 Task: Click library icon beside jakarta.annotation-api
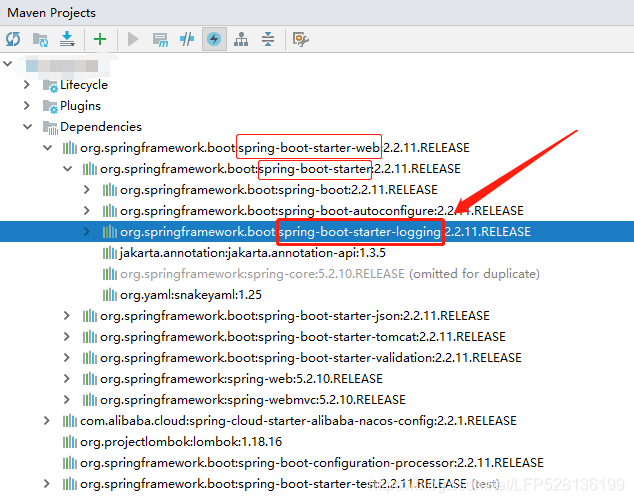click(110, 253)
